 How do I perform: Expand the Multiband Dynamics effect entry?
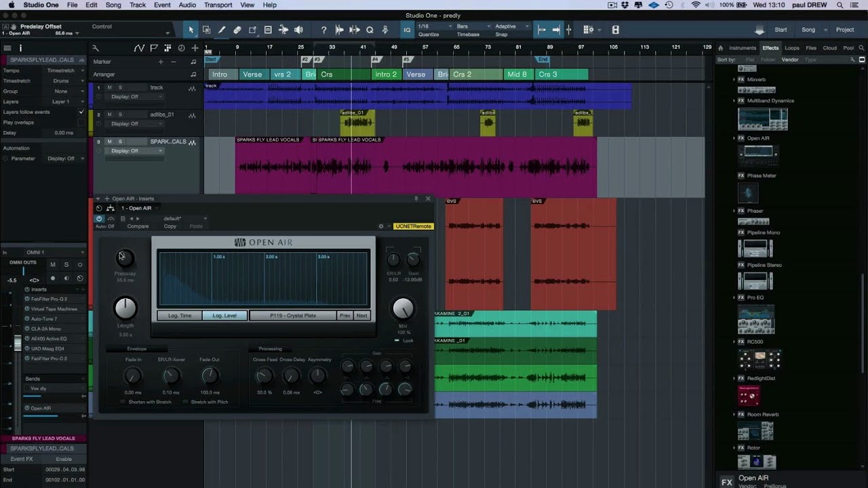point(734,101)
